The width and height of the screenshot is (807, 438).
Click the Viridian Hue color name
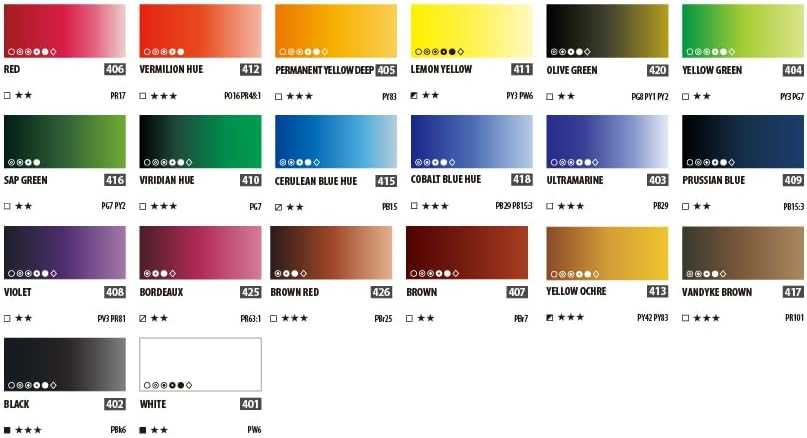click(167, 180)
